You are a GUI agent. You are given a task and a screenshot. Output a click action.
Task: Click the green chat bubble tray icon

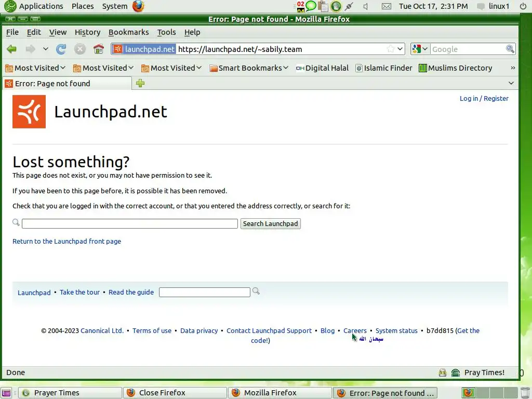click(x=311, y=5)
